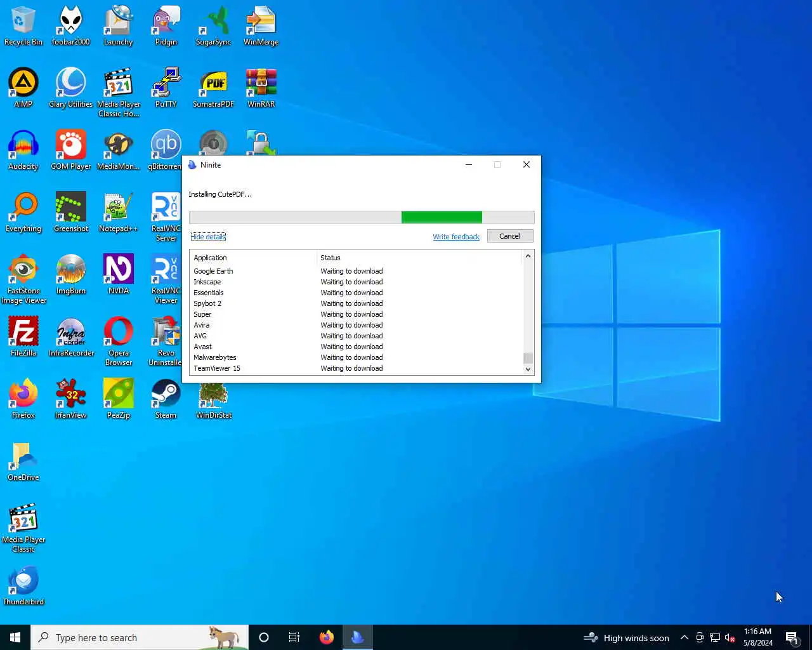Open the muted volume tray icon
Screen dimensions: 812x650
[x=730, y=637]
